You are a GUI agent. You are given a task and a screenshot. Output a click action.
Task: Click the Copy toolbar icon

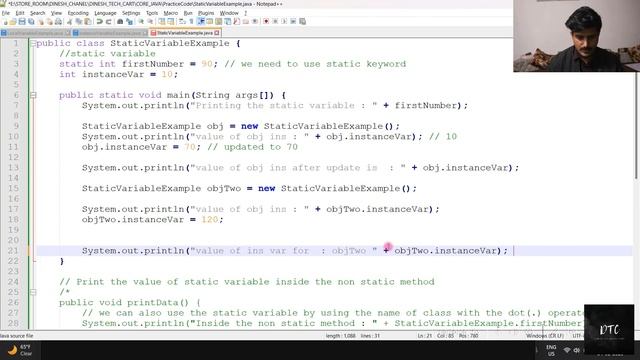pyautogui.click(x=78, y=21)
